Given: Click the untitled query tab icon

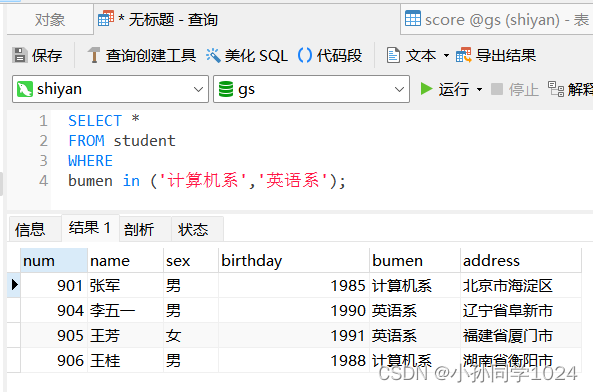Looking at the screenshot, I should 106,18.
